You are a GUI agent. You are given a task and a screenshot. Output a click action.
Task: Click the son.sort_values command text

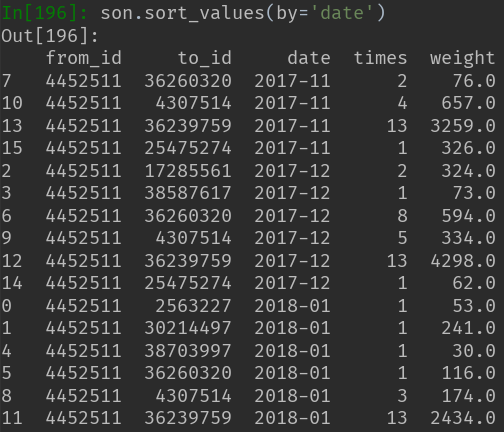pyautogui.click(x=182, y=14)
